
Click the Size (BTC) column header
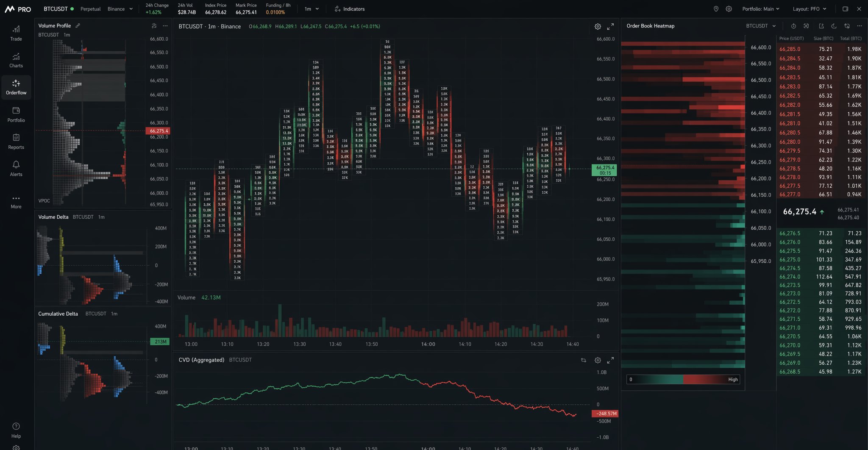[823, 39]
